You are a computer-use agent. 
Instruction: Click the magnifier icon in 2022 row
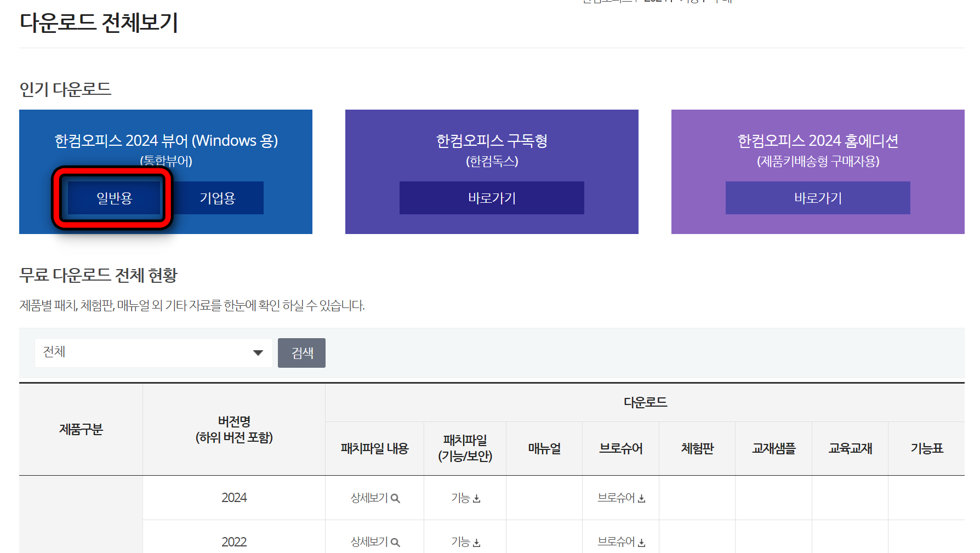click(395, 543)
